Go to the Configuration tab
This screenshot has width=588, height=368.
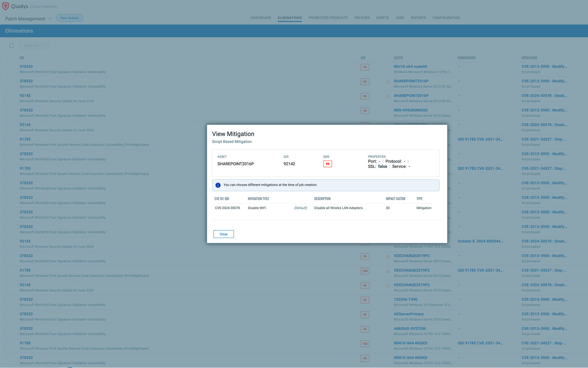pos(446,18)
